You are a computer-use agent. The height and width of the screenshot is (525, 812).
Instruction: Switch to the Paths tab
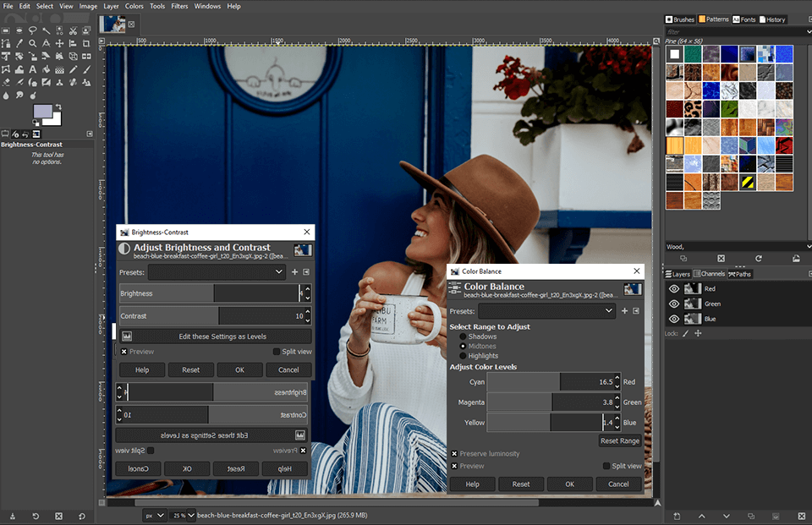pos(742,273)
